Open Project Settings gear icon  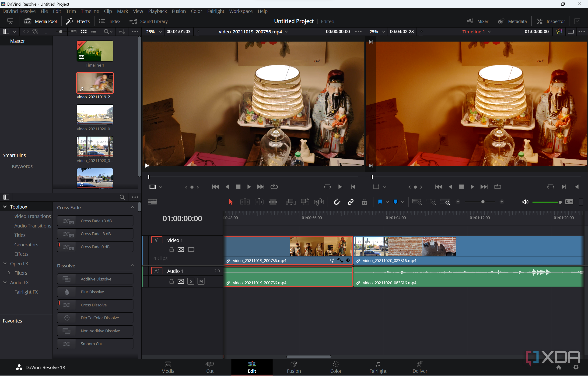[x=576, y=367]
